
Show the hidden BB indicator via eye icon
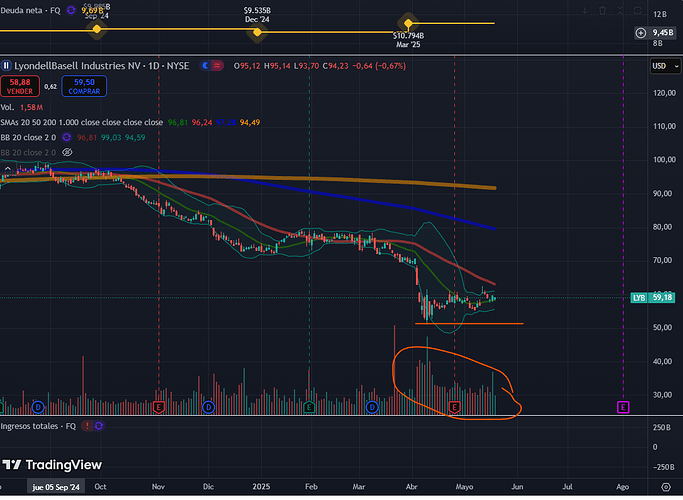[x=67, y=153]
